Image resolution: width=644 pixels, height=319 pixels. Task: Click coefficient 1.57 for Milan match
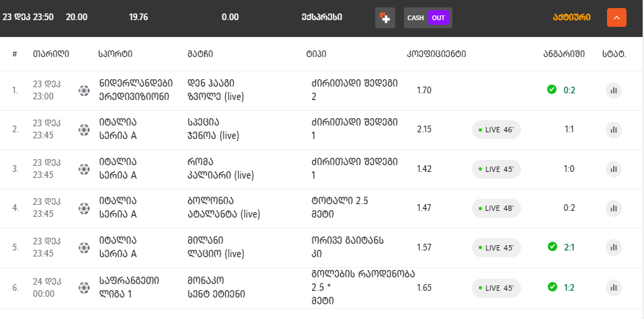pyautogui.click(x=424, y=248)
